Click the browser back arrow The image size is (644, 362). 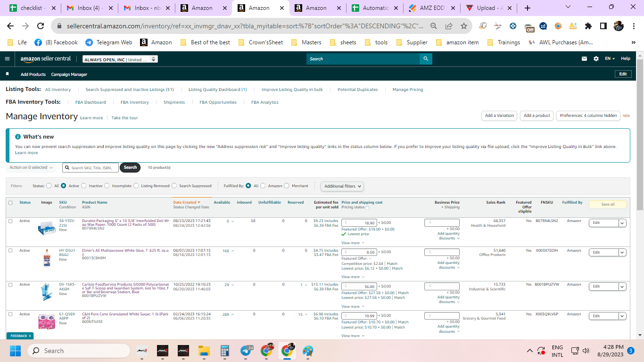(x=10, y=26)
